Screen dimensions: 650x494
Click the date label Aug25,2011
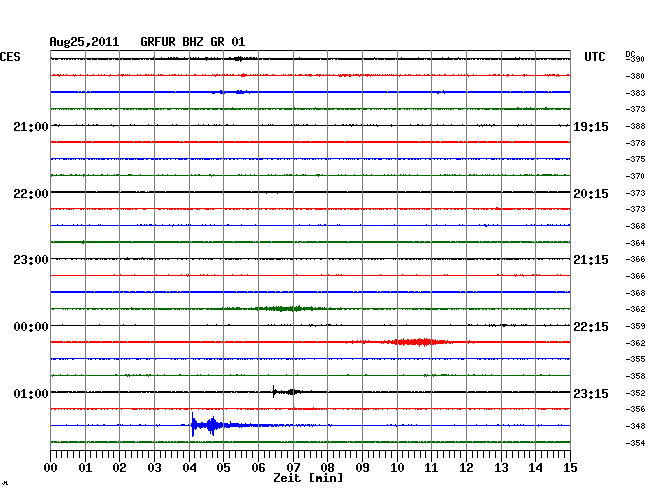click(x=84, y=42)
